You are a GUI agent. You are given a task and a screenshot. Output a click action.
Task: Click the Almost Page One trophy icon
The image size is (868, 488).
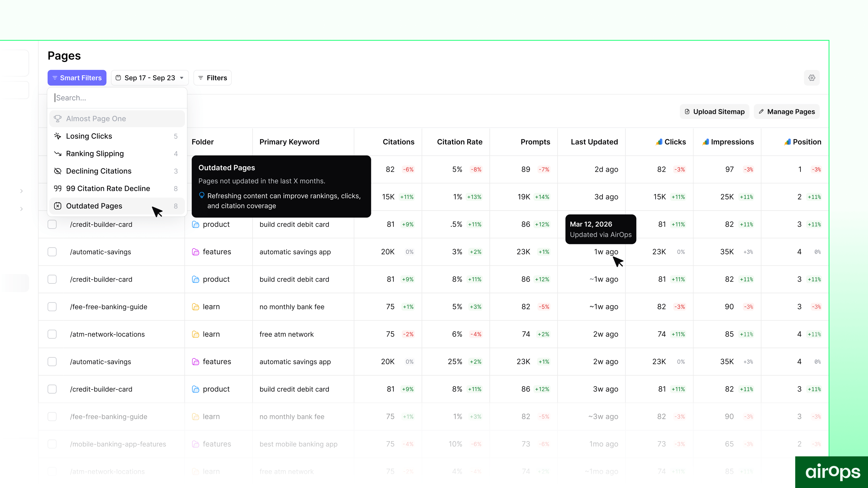pyautogui.click(x=58, y=119)
